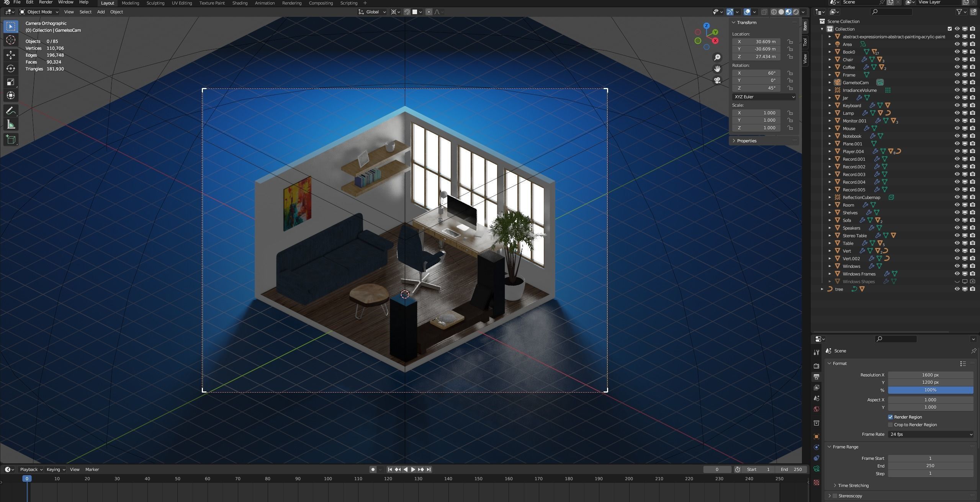Expand the Time Stretching subpanel
Image resolution: width=980 pixels, height=502 pixels.
point(835,486)
